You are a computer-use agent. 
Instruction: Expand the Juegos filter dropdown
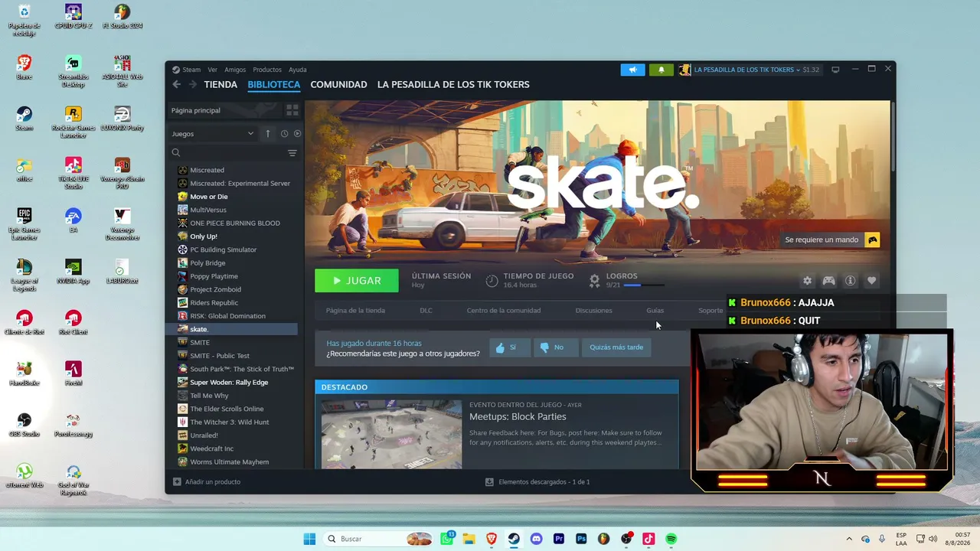point(213,134)
